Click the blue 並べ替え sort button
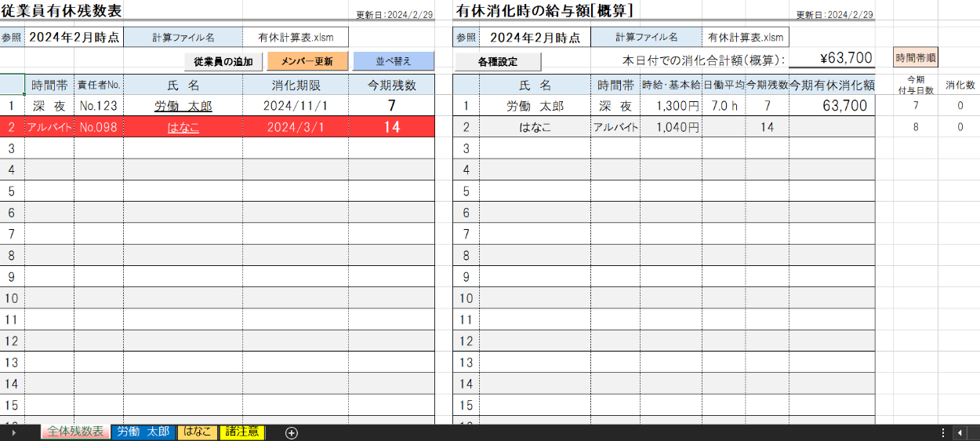980x441 pixels. coord(394,61)
